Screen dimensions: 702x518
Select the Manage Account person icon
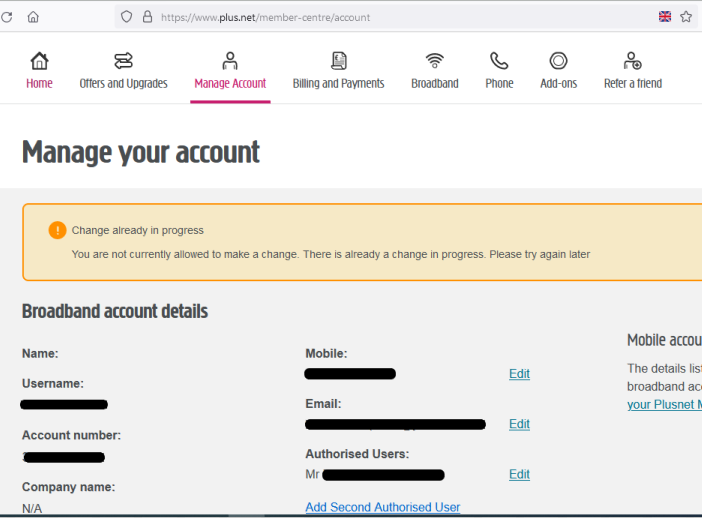point(230,61)
